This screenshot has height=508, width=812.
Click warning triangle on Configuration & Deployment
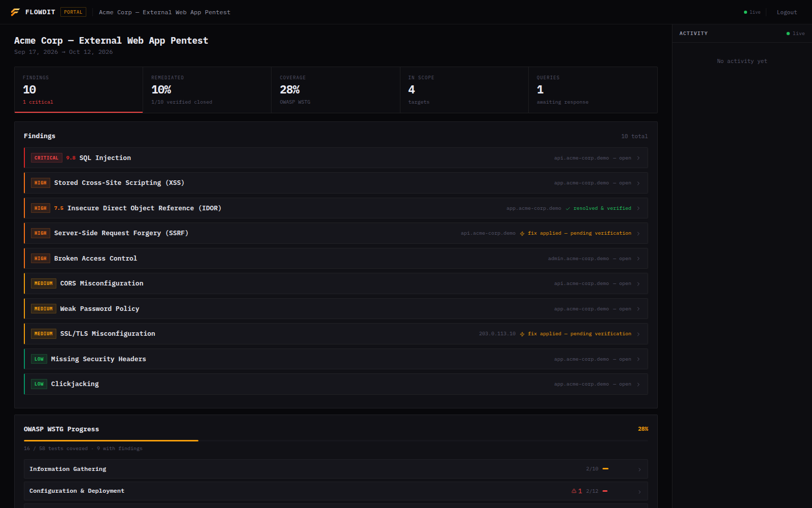pyautogui.click(x=574, y=491)
